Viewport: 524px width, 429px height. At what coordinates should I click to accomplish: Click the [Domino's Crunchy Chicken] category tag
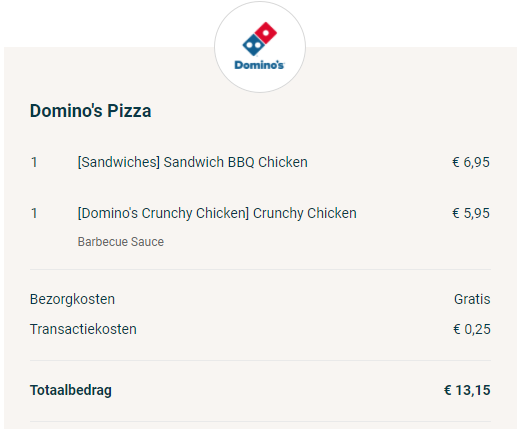(x=163, y=213)
